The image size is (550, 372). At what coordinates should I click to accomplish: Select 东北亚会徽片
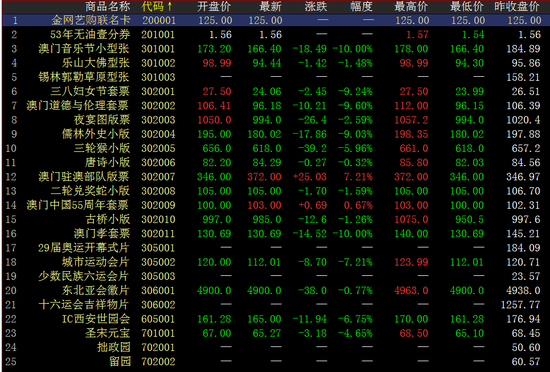[x=96, y=290]
